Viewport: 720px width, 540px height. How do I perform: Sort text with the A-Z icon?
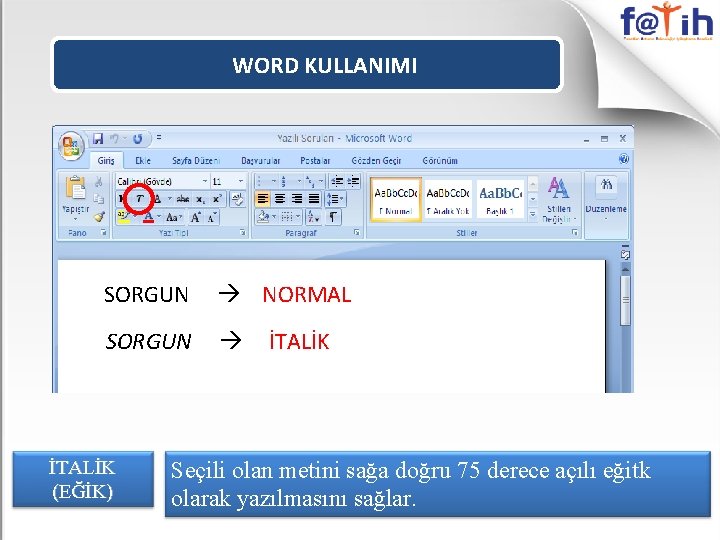314,217
